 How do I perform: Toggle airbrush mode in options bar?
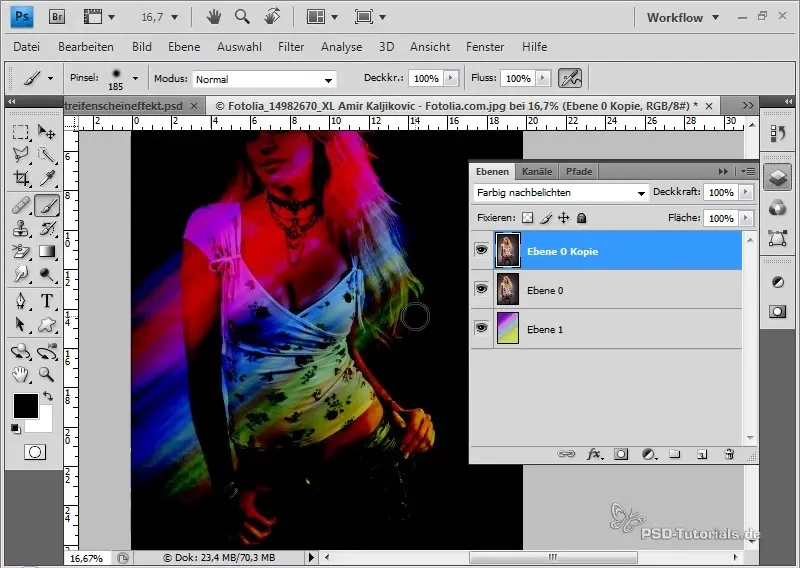pos(570,78)
